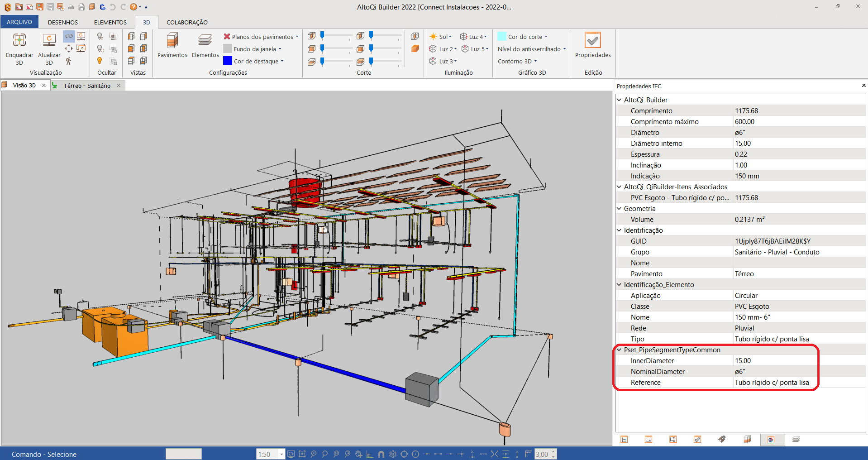
Task: Click the Enquadrar 3D icon
Action: click(19, 41)
